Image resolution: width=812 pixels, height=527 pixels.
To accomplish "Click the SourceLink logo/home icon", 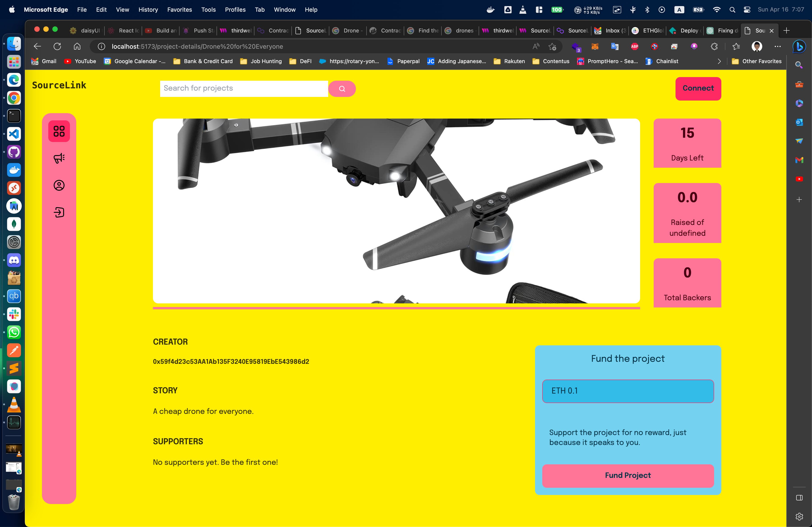I will pyautogui.click(x=59, y=86).
